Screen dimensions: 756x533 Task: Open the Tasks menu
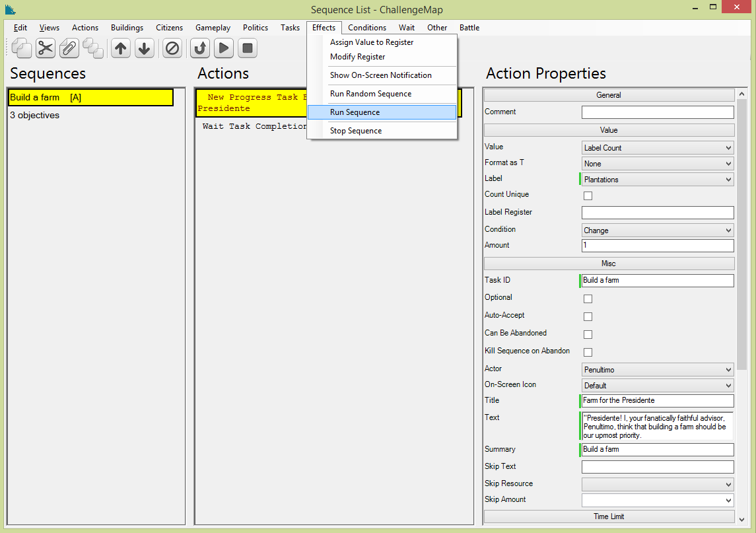(291, 28)
